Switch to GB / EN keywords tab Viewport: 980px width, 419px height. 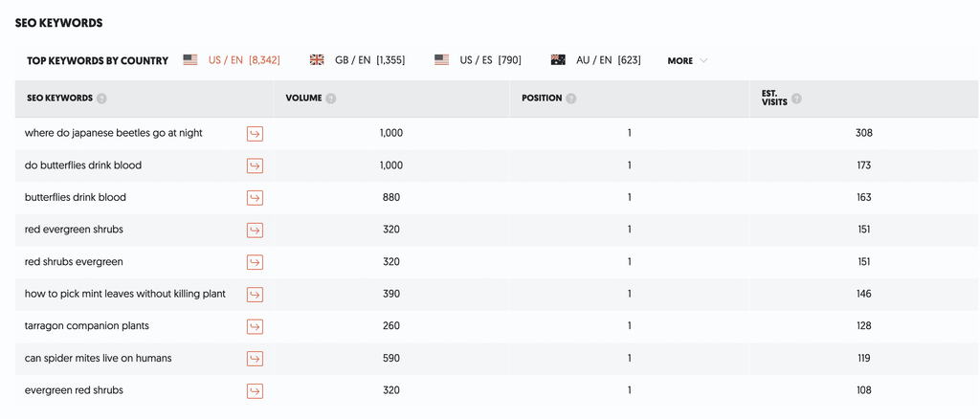click(357, 60)
